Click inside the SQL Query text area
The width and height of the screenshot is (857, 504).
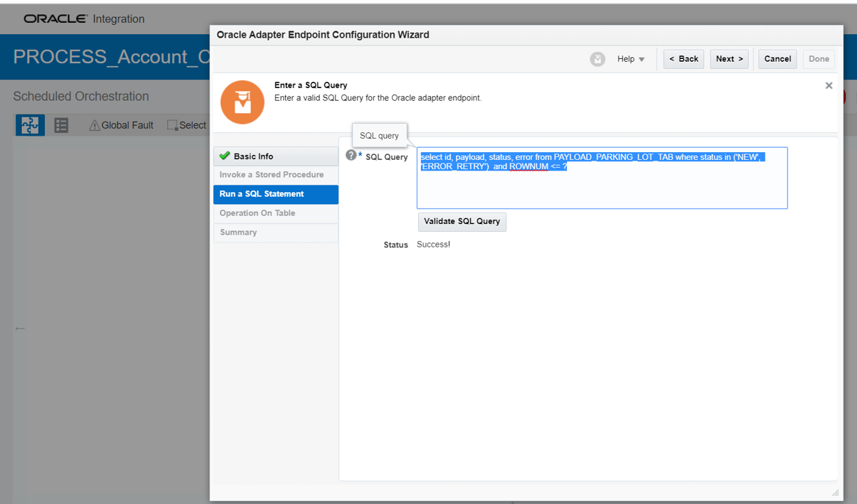[602, 178]
